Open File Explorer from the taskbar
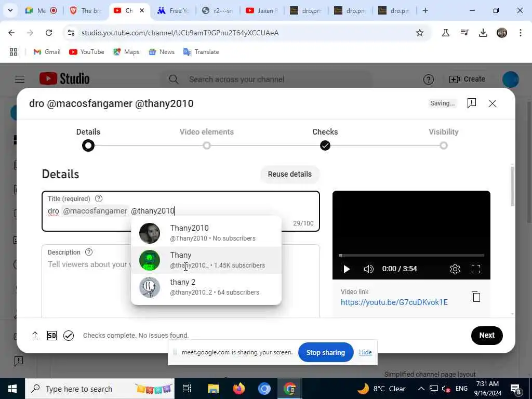 (x=214, y=389)
